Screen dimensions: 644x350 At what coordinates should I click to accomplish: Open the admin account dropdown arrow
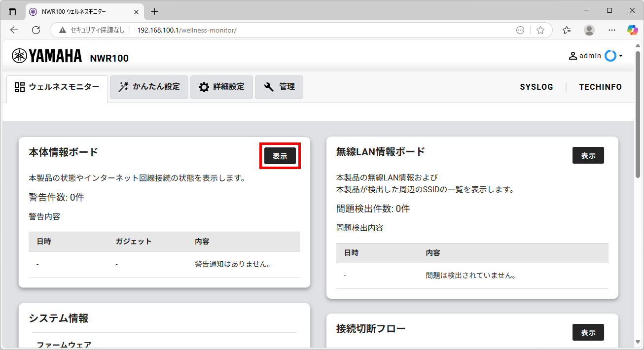coord(622,56)
